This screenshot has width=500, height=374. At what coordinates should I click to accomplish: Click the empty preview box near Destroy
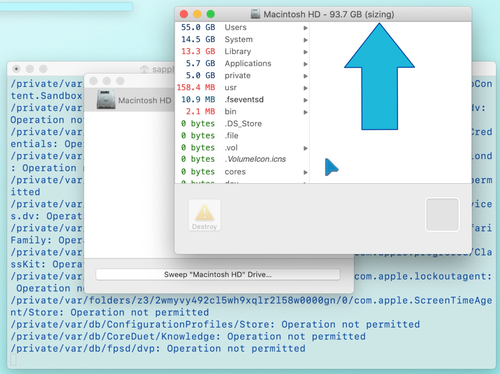click(442, 215)
